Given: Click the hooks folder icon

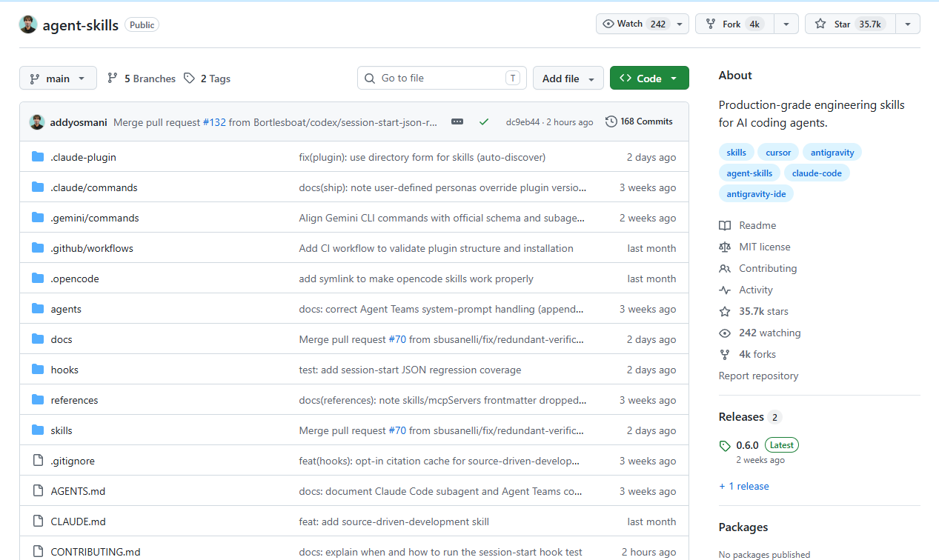Looking at the screenshot, I should tap(38, 370).
